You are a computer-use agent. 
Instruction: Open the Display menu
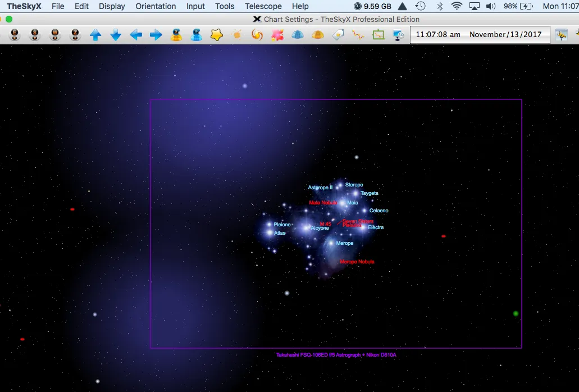coord(112,6)
